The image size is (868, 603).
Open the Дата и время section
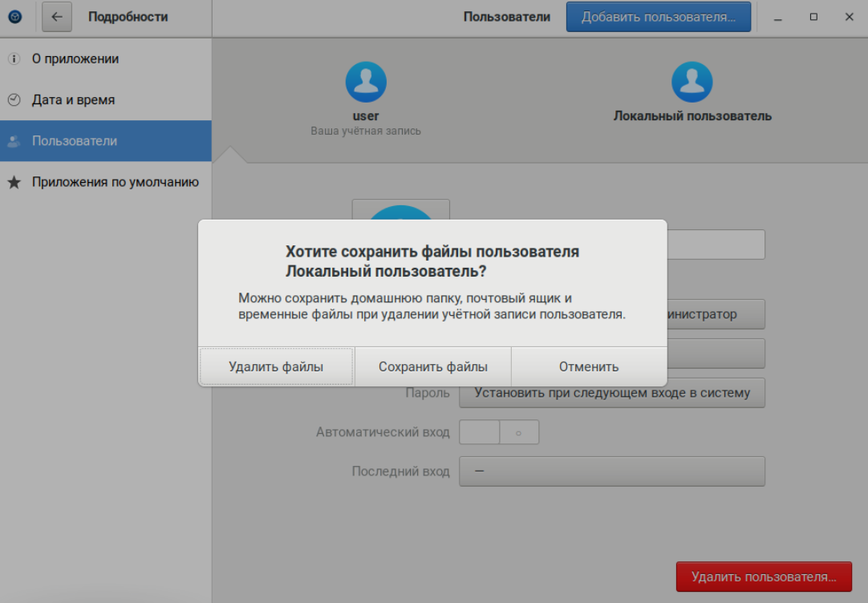click(73, 100)
